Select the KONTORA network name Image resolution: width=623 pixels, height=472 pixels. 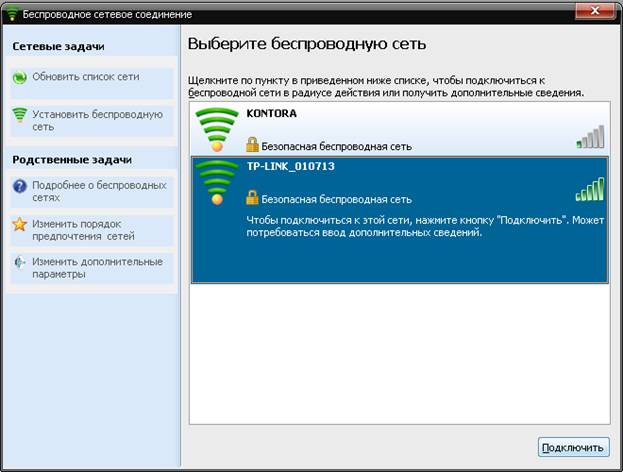pos(271,113)
